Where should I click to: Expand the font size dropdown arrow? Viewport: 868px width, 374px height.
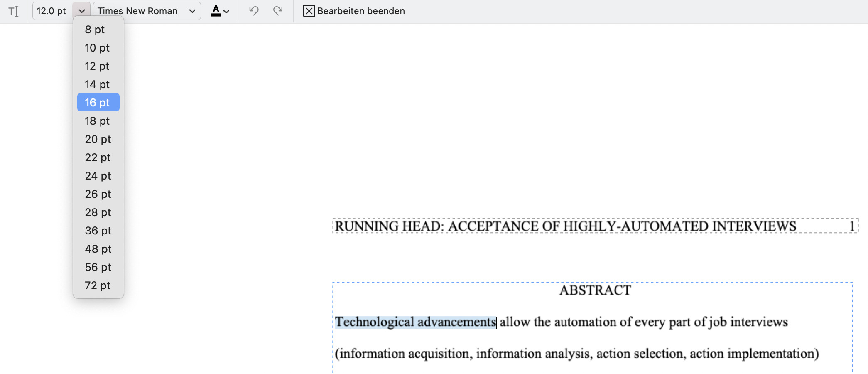[81, 11]
